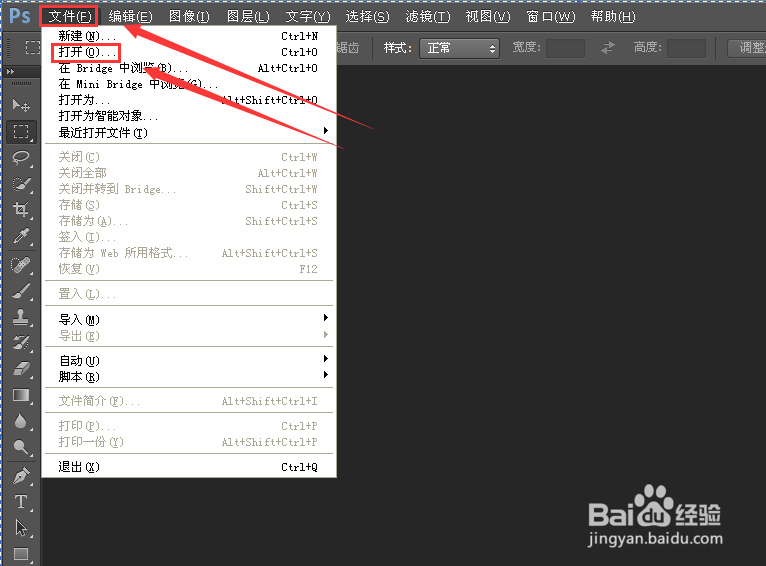766x566 pixels.
Task: Select the Dodge tool
Action: tap(21, 447)
